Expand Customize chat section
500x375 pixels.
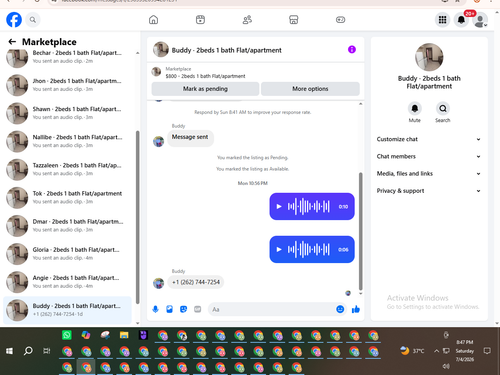pos(429,139)
